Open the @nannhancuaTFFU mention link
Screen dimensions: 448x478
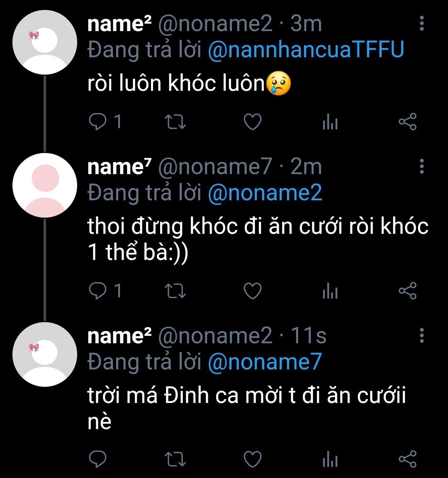coord(305,50)
